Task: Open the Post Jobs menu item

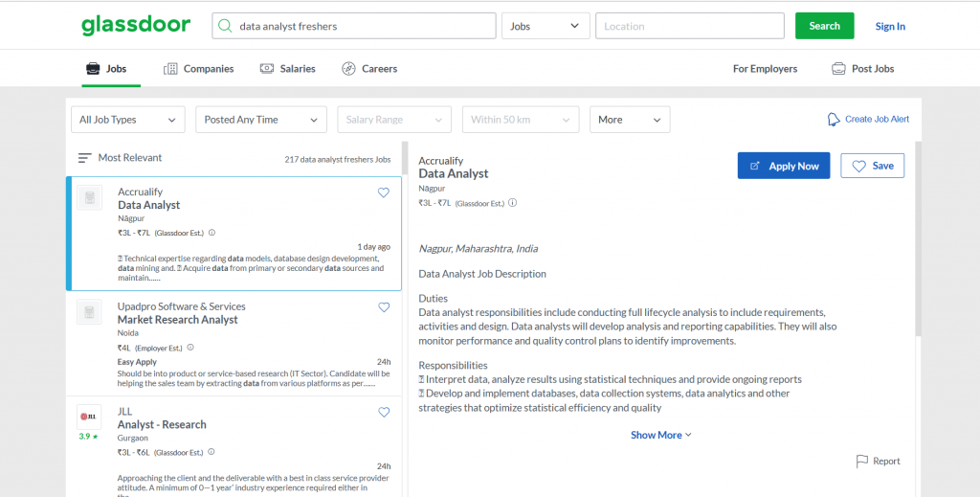Action: click(862, 69)
